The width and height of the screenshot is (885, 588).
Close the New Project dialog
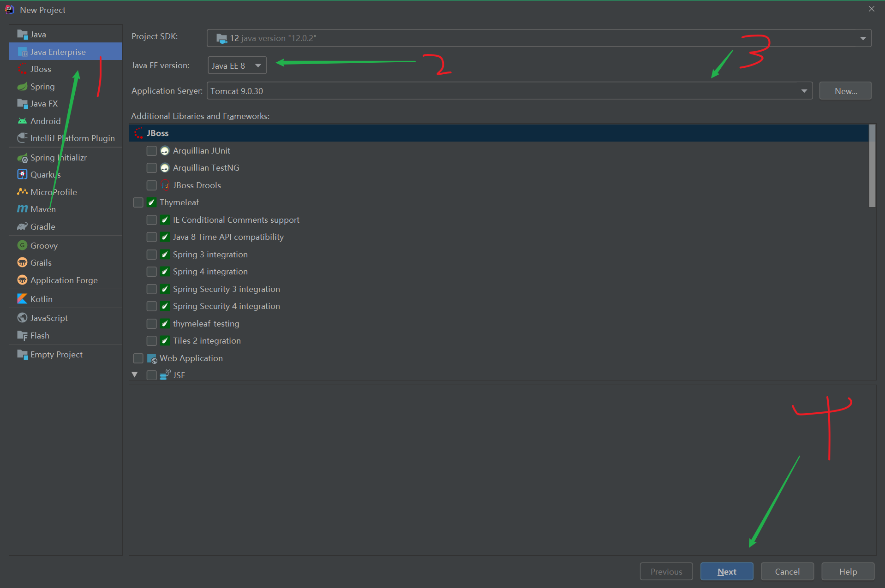click(x=871, y=9)
